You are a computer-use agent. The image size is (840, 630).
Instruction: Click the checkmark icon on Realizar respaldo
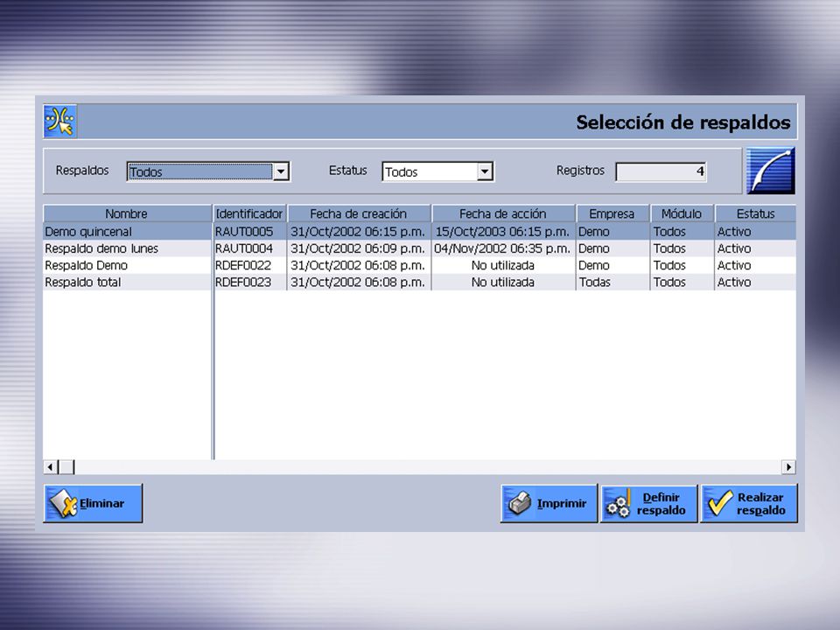(x=720, y=504)
